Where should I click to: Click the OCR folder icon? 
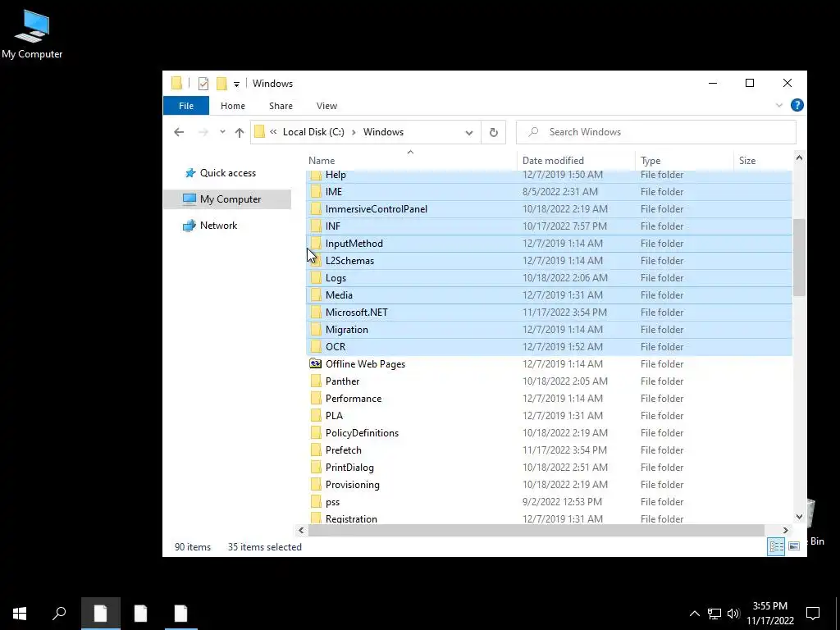316,347
